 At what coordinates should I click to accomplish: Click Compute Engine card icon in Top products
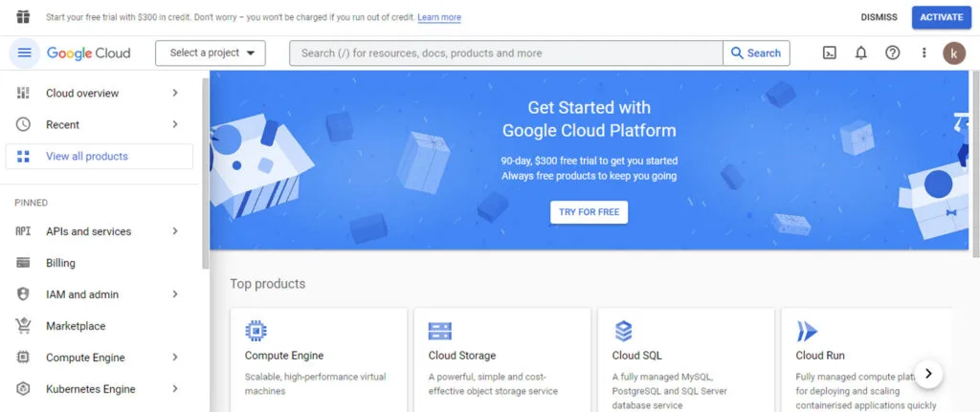pyautogui.click(x=256, y=331)
